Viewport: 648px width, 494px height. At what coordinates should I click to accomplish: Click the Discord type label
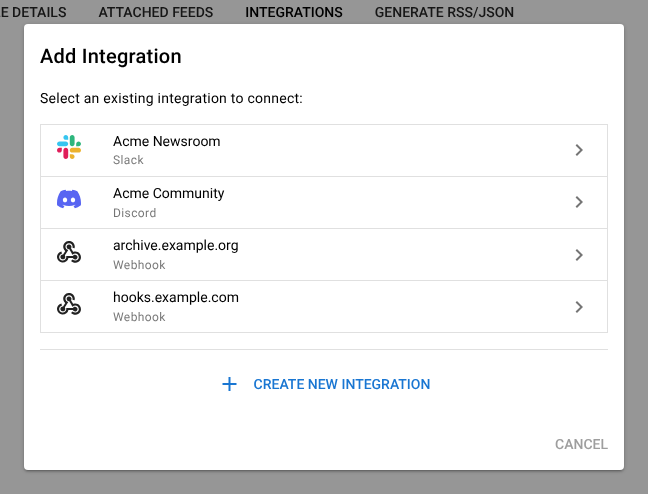[134, 213]
